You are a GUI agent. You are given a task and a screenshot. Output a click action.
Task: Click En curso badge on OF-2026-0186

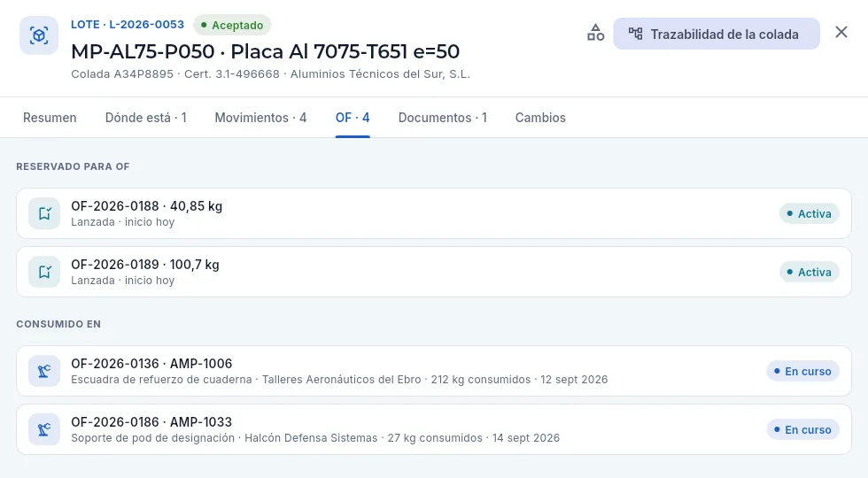(x=802, y=430)
